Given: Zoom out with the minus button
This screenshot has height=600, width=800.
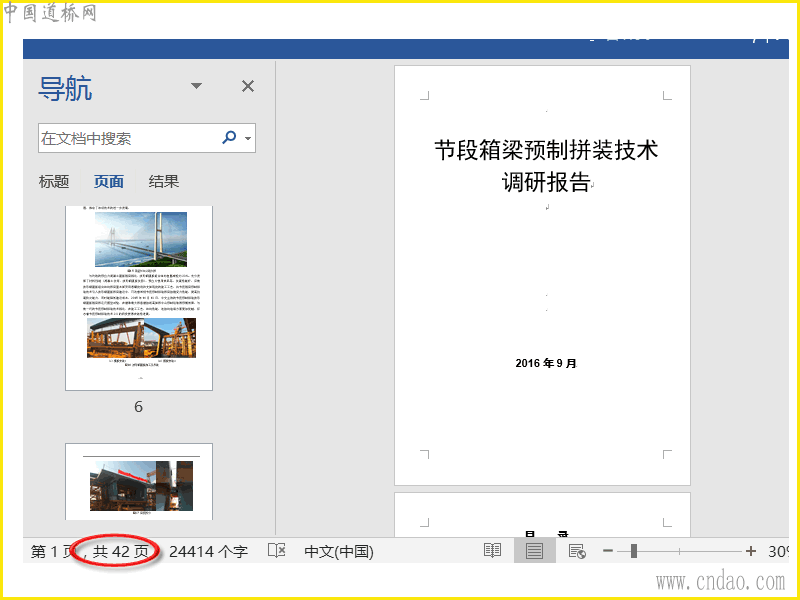Looking at the screenshot, I should coord(608,551).
